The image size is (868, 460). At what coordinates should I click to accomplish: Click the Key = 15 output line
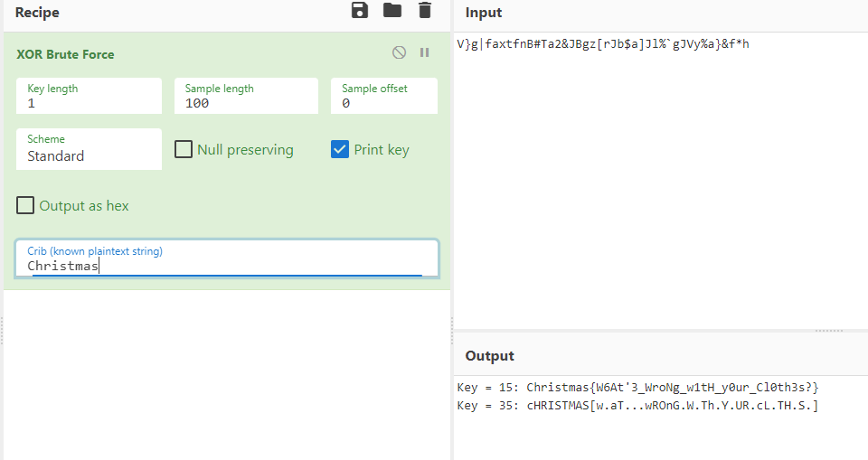coord(638,388)
